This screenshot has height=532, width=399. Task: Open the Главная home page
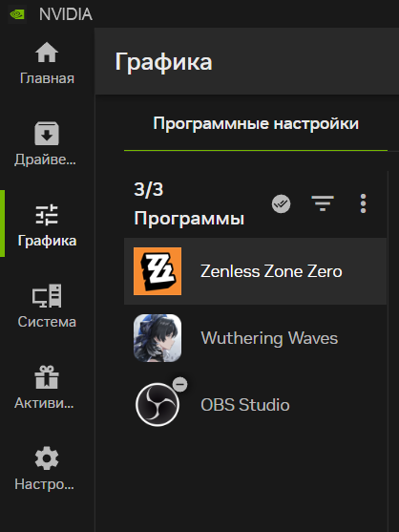(x=47, y=63)
